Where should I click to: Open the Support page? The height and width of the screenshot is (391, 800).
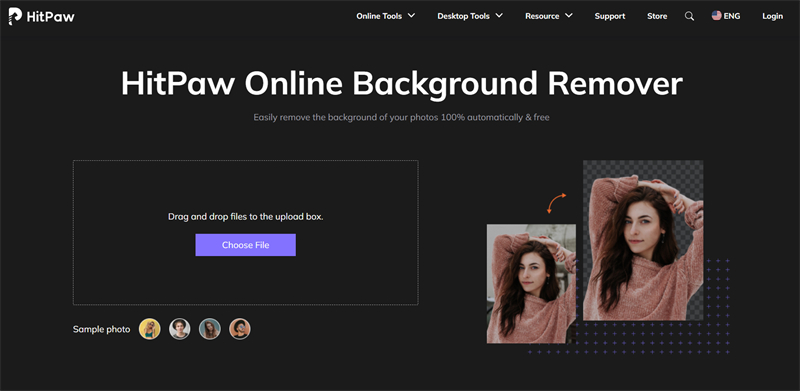[x=610, y=16]
